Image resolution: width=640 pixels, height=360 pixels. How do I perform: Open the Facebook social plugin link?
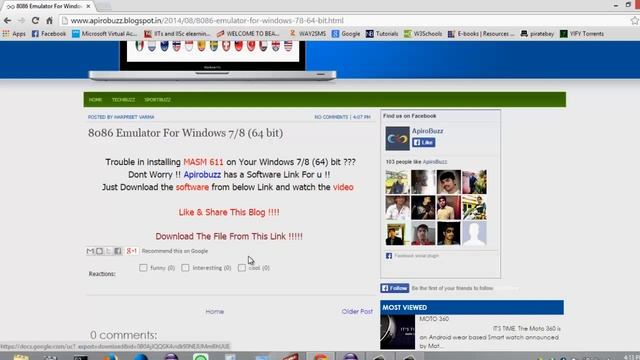(416, 256)
